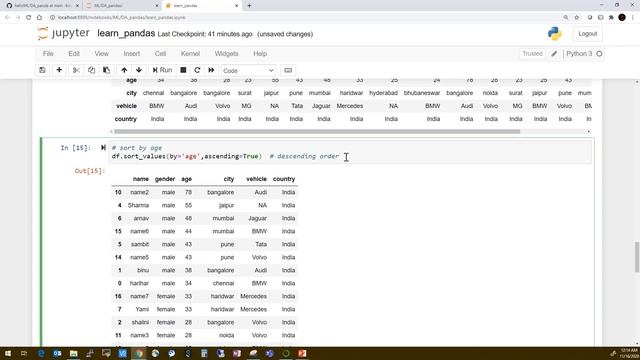
Task: Run the current cell
Action: 162,70
